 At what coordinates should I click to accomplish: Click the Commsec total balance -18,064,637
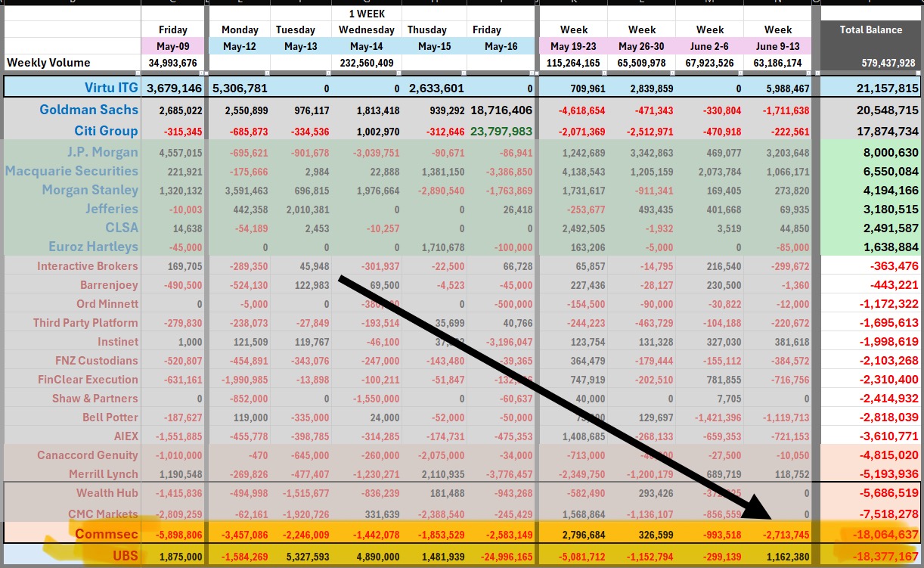pyautogui.click(x=885, y=534)
